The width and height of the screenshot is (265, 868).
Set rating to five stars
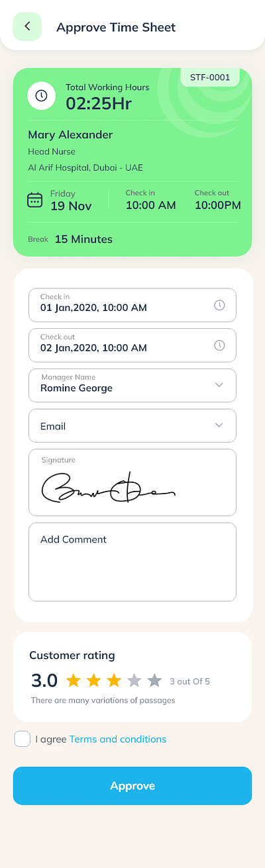tap(154, 680)
